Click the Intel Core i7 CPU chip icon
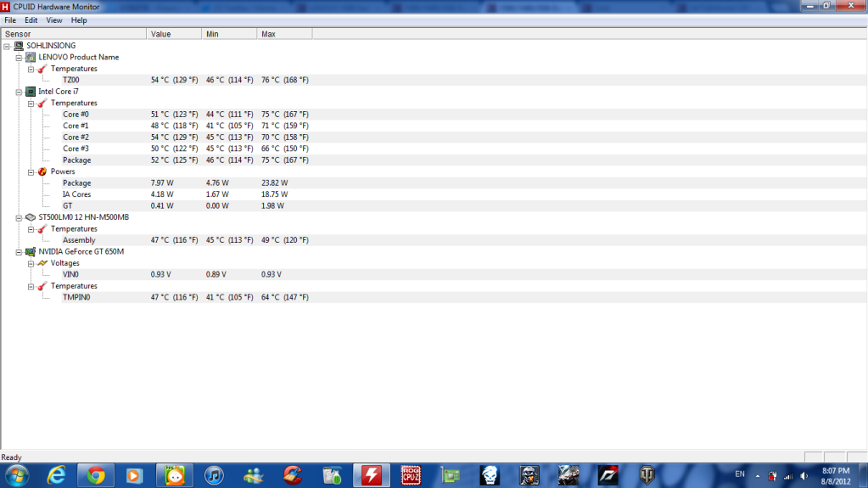The height and width of the screenshot is (488, 868). 31,92
